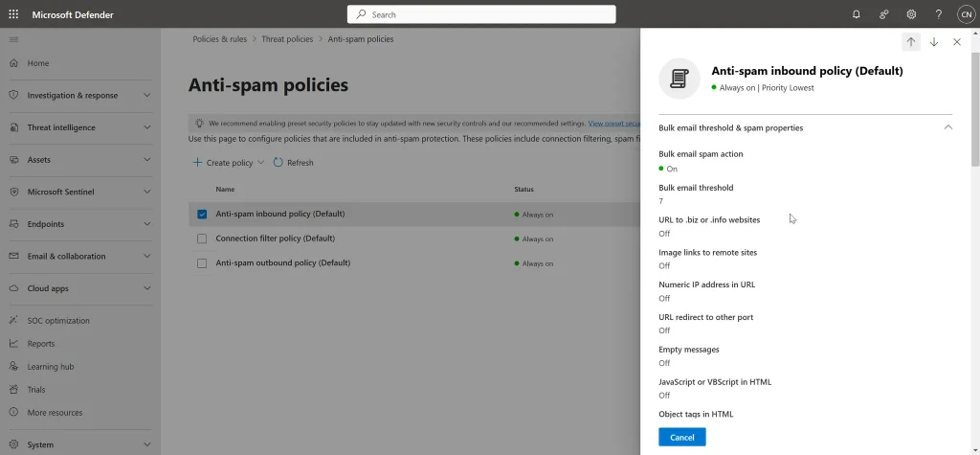Open More resources page
Viewport: 980px width, 455px height.
point(55,413)
